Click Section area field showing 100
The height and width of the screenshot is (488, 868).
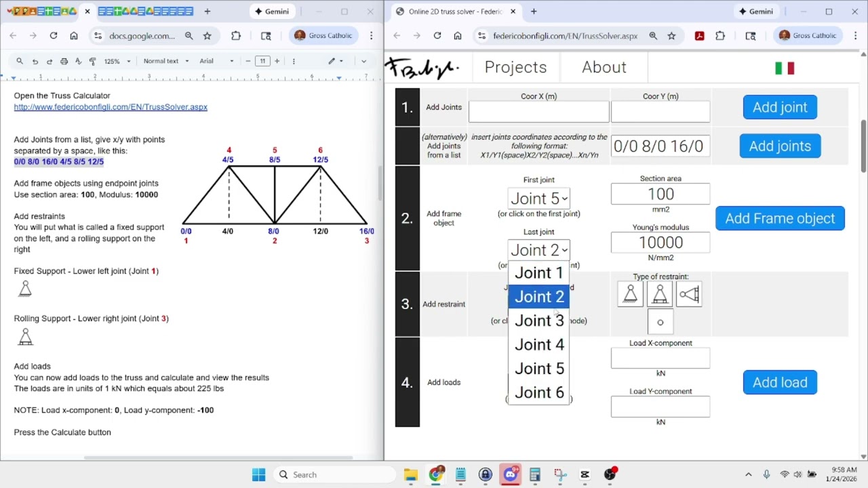[x=660, y=194]
